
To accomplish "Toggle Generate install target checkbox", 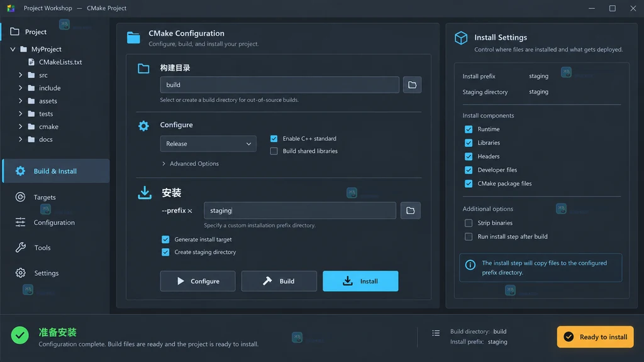I will (165, 239).
